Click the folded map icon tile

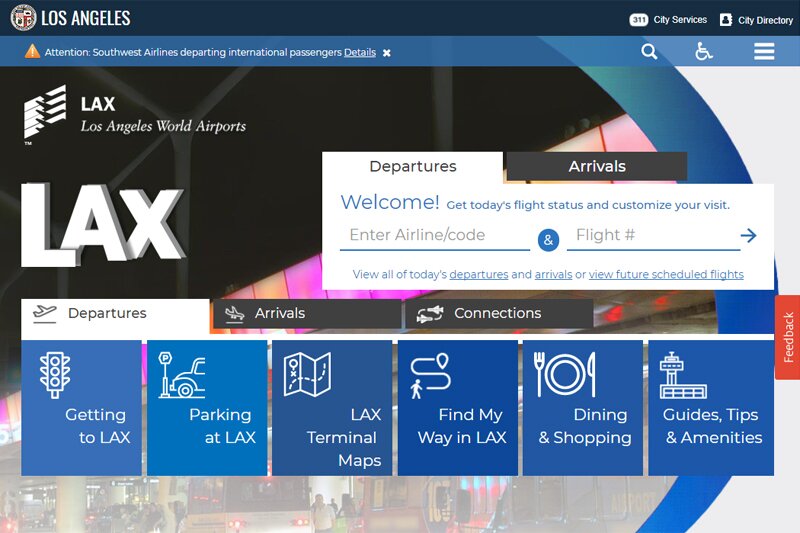point(307,374)
